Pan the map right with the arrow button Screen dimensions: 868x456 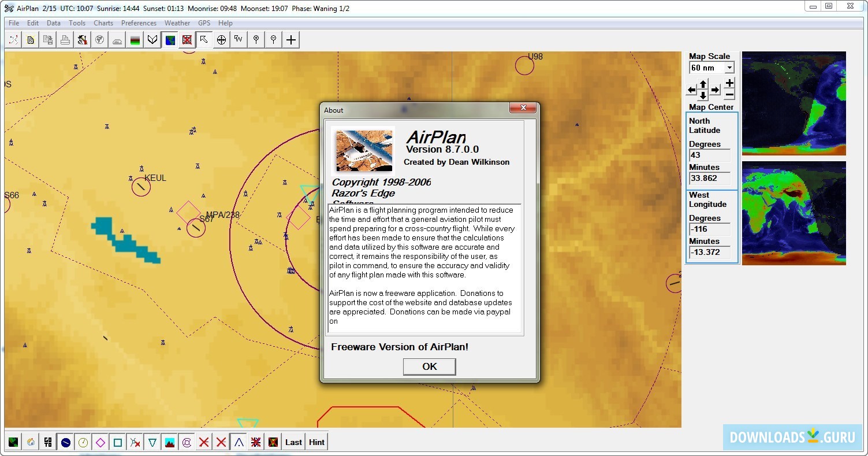coord(715,90)
